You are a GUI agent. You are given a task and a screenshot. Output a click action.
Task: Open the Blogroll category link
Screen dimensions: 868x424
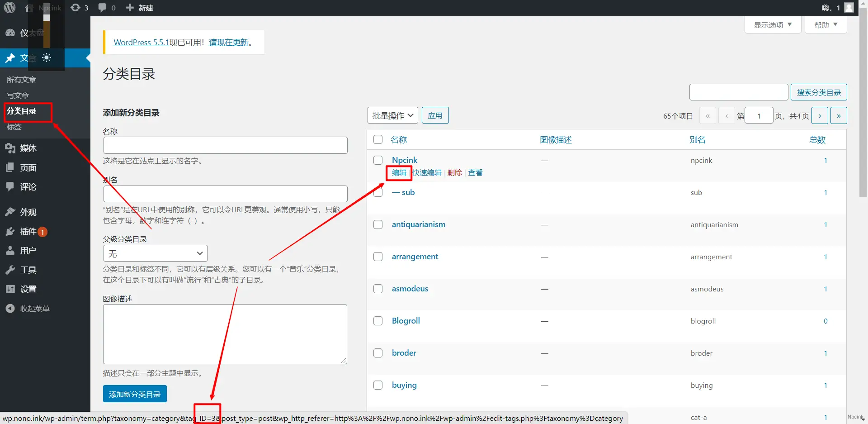(x=406, y=321)
